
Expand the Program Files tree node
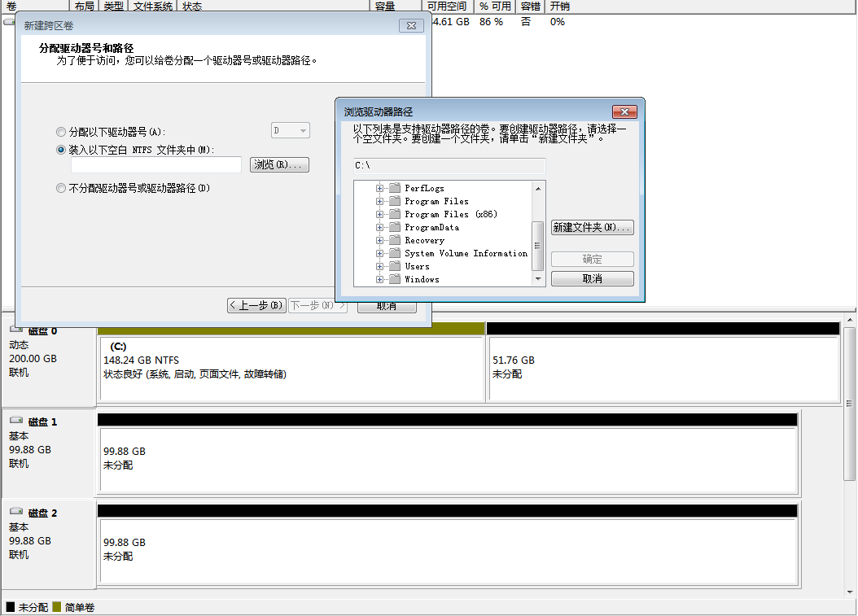tap(379, 201)
